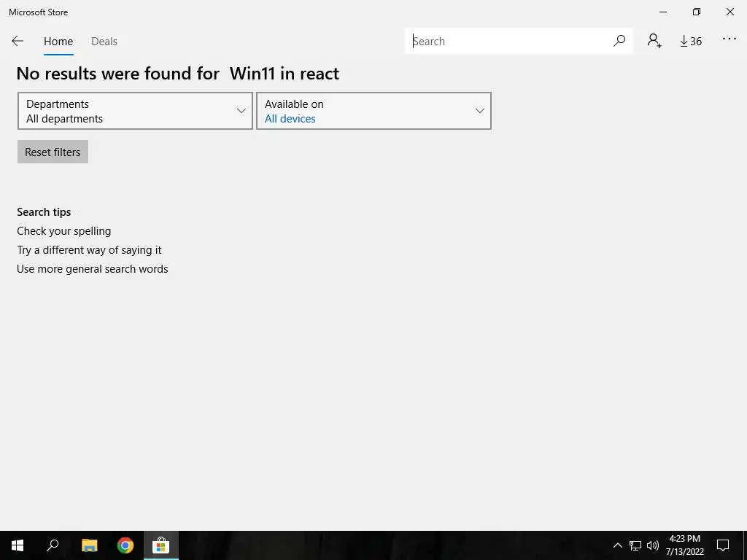Open the taskbar clock showing 4:23 PM
747x560 pixels.
coord(684,545)
